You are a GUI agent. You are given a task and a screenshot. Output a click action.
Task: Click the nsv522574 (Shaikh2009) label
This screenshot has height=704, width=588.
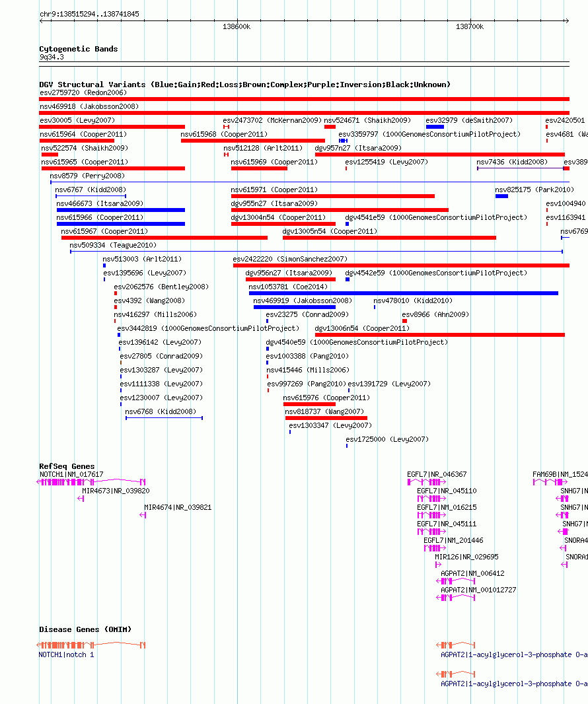85,148
